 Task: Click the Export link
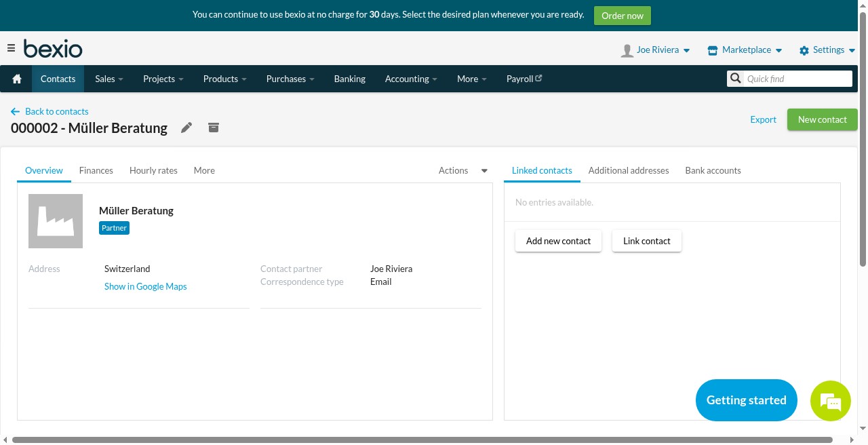(763, 119)
